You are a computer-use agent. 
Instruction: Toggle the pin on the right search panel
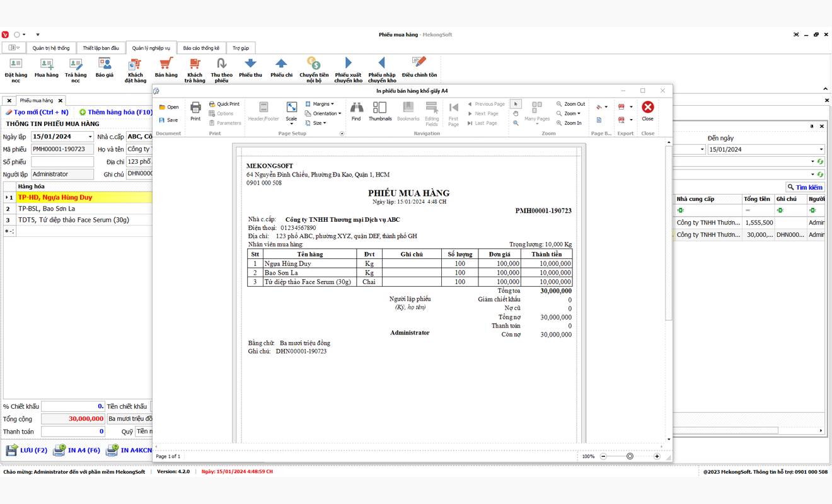click(812, 127)
